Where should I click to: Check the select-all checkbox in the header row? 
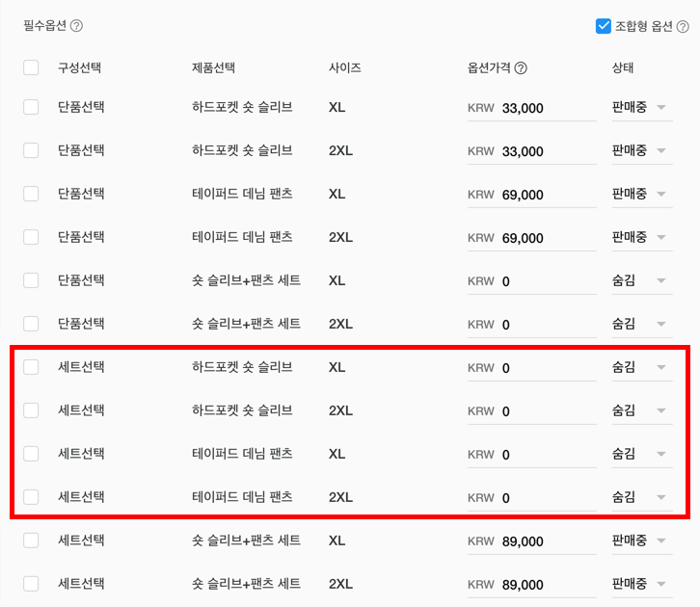click(x=31, y=68)
